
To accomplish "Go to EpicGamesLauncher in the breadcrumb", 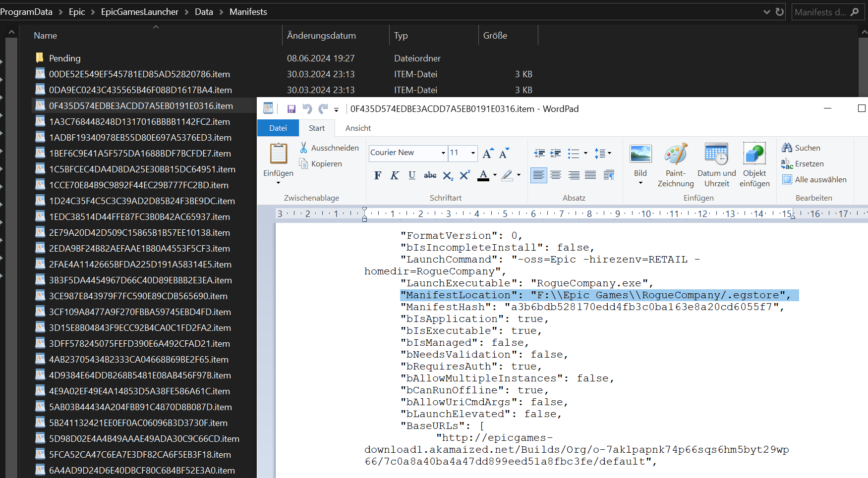I will point(140,12).
